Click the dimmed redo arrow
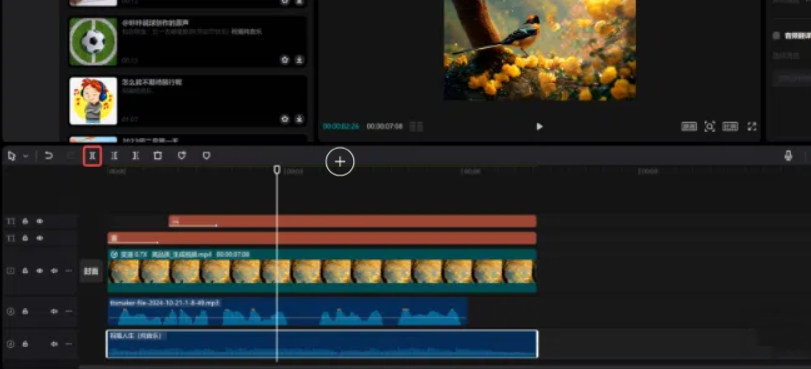This screenshot has width=811, height=369. tap(71, 155)
